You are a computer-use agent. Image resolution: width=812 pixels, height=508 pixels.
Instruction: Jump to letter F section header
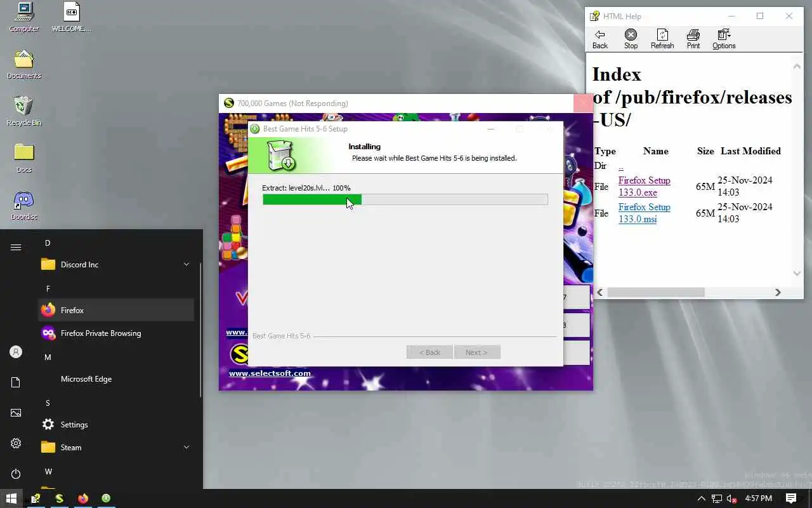(x=48, y=288)
